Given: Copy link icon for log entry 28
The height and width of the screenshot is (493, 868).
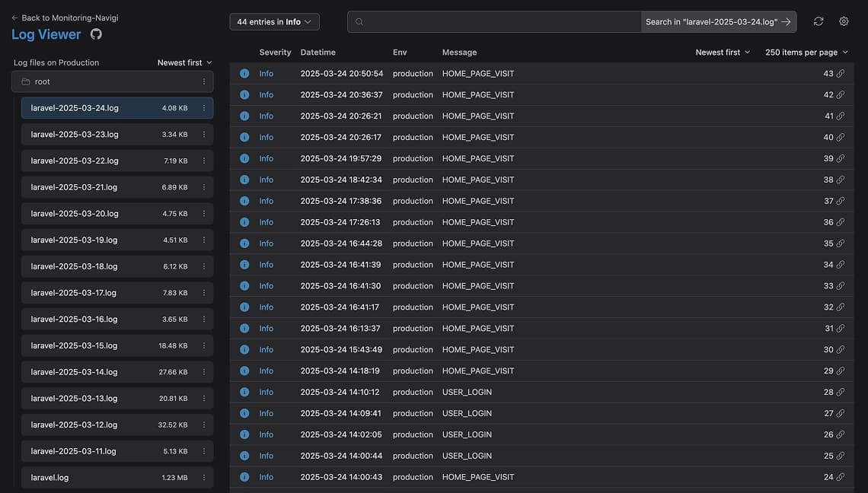Looking at the screenshot, I should (841, 393).
